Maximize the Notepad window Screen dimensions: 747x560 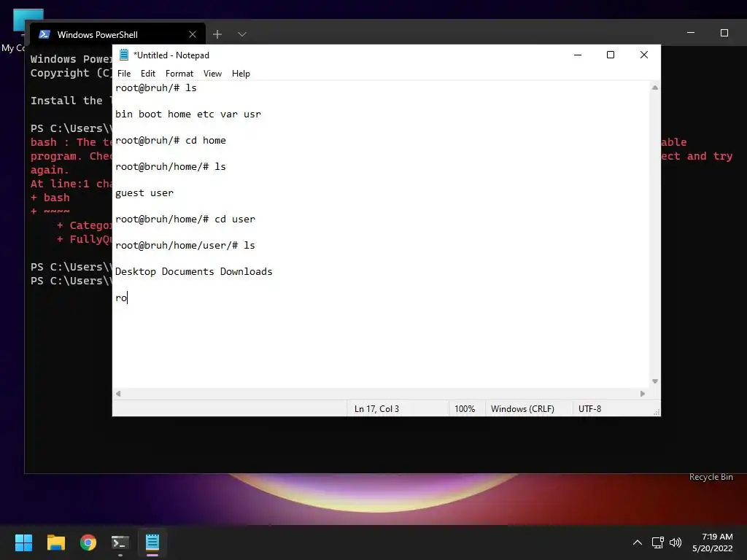(x=611, y=55)
